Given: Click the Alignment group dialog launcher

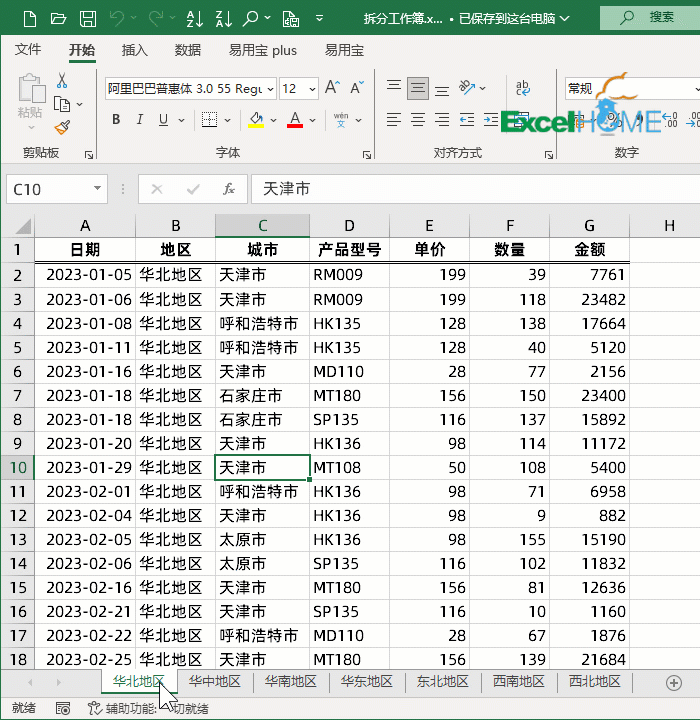Looking at the screenshot, I should pyautogui.click(x=549, y=155).
